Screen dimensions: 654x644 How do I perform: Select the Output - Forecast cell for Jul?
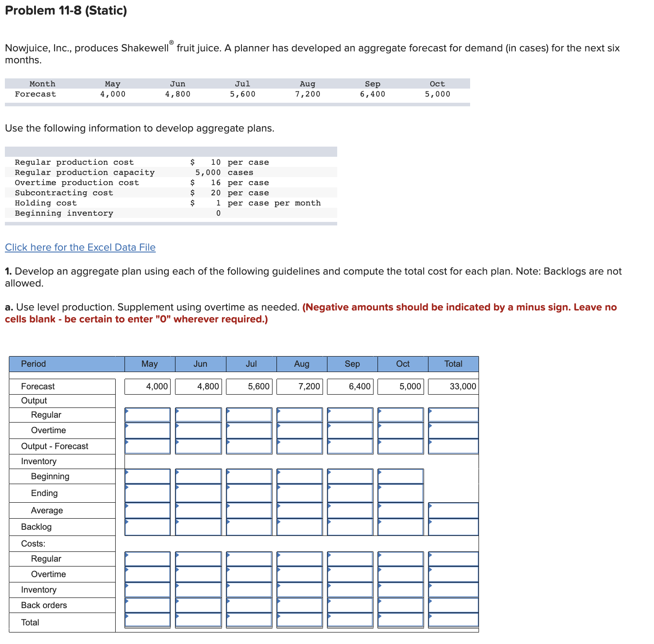pyautogui.click(x=249, y=446)
